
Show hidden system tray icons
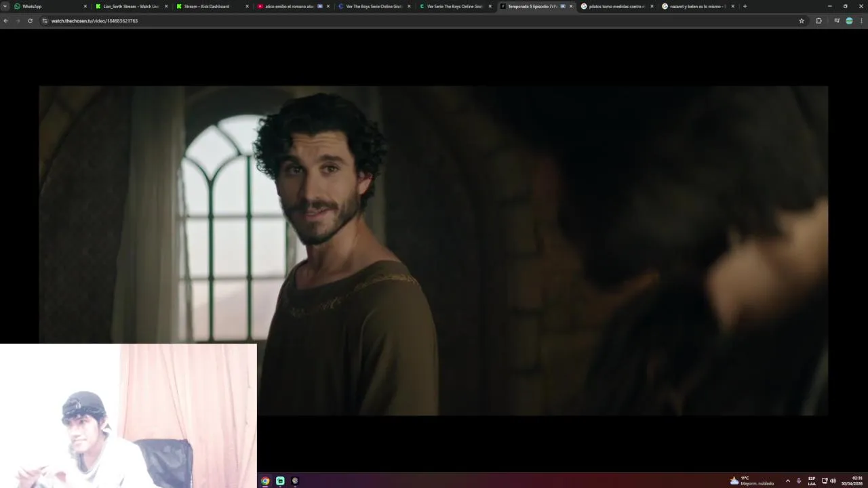coord(787,481)
